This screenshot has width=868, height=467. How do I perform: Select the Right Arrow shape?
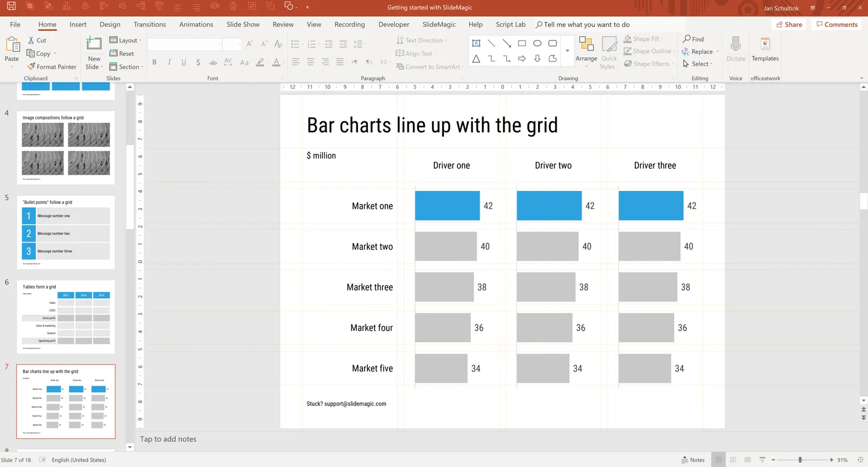522,59
